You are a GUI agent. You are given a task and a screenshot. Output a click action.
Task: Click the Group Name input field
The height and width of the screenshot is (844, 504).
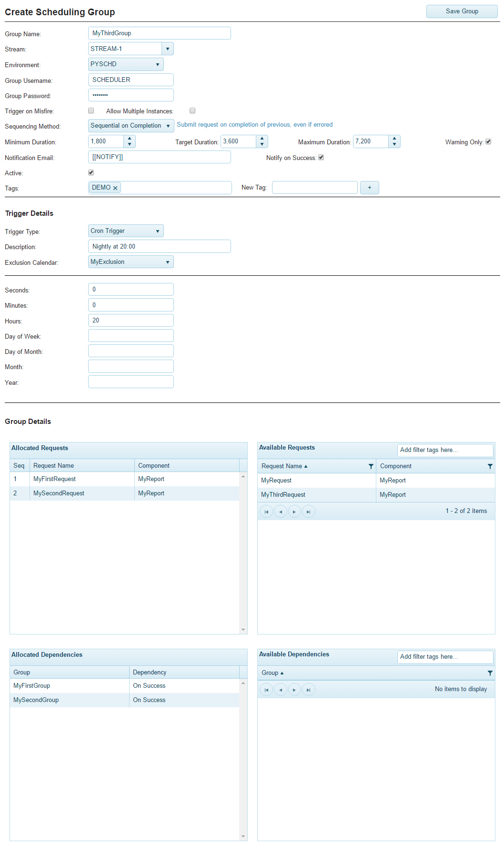[x=159, y=33]
